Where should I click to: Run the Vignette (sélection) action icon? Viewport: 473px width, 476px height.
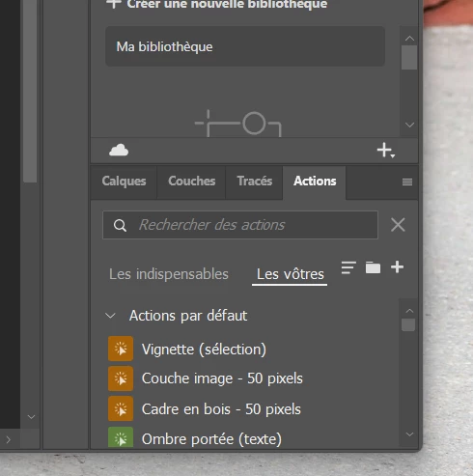[121, 349]
